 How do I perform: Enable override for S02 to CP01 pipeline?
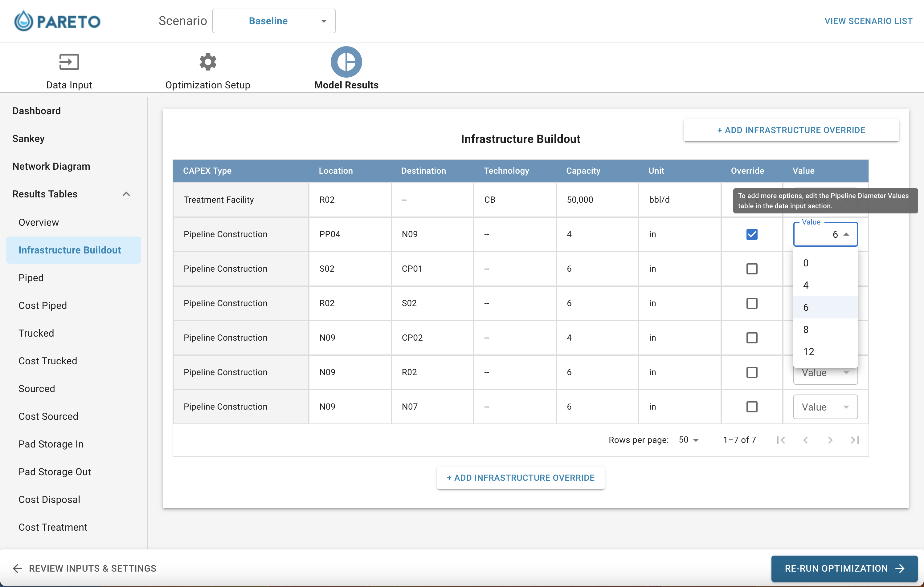click(752, 269)
